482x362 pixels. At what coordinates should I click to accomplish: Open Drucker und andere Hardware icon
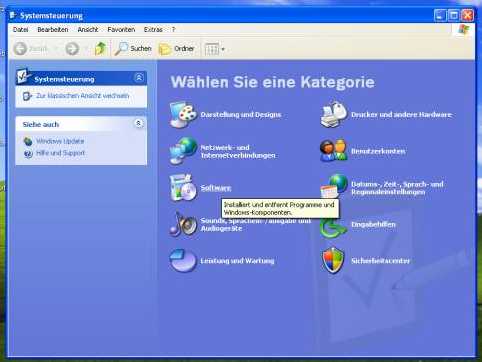point(334,114)
